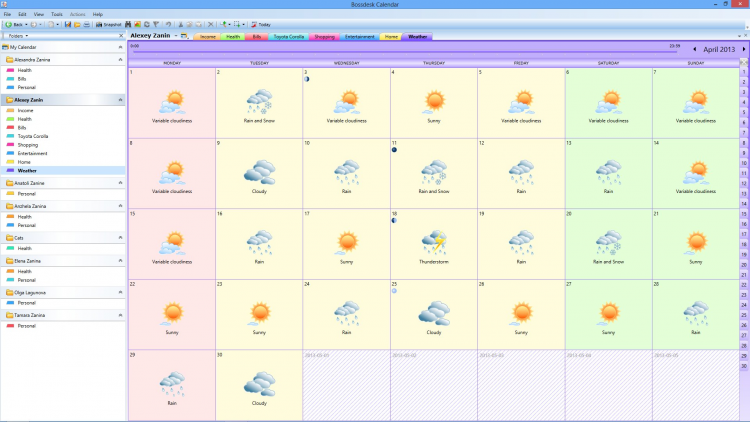Click the Sunny icon on April 4
750x422 pixels.
pos(434,102)
